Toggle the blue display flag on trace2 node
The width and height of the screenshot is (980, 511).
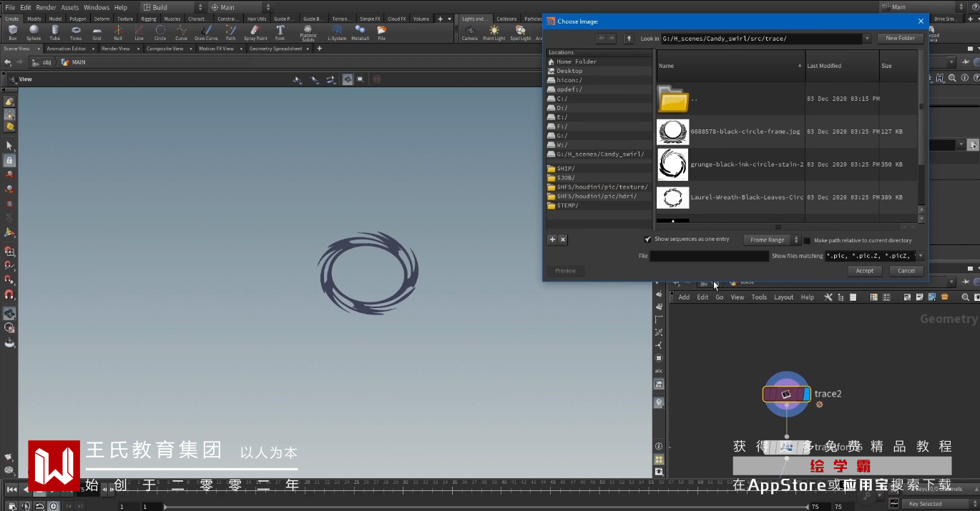pyautogui.click(x=807, y=394)
